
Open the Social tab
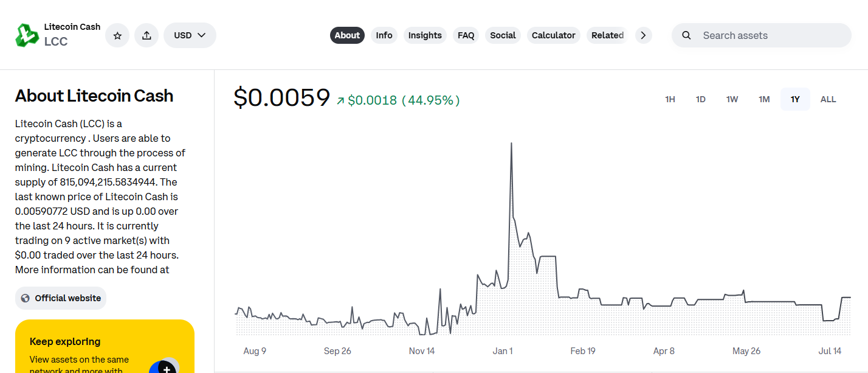[x=503, y=35]
